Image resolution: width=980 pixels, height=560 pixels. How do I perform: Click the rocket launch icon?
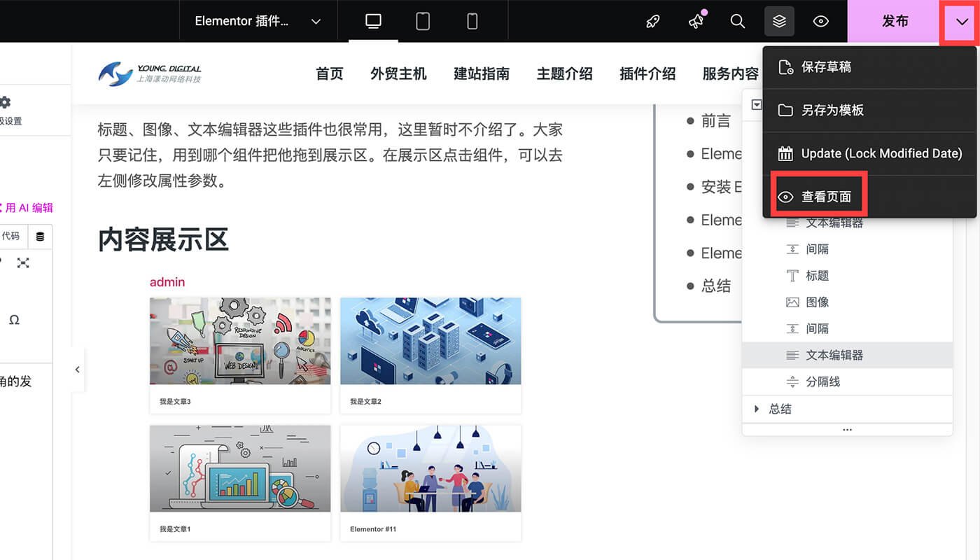[x=652, y=21]
